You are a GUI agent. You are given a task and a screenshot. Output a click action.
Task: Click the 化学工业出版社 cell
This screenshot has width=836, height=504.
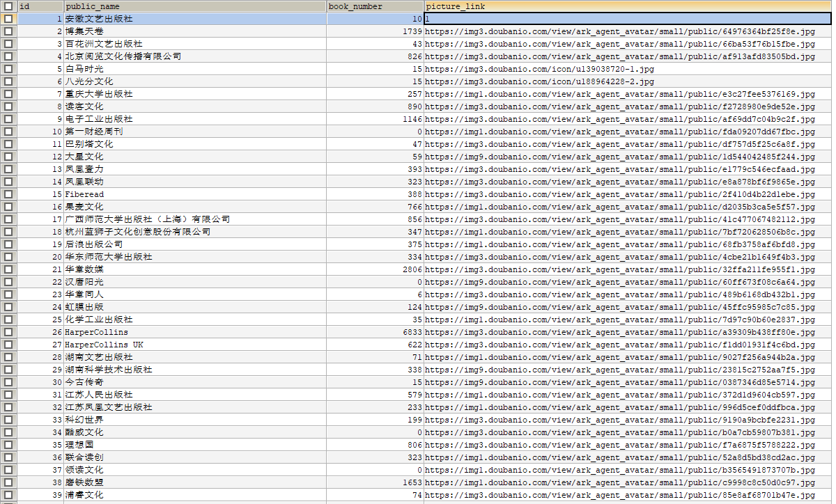(195, 320)
